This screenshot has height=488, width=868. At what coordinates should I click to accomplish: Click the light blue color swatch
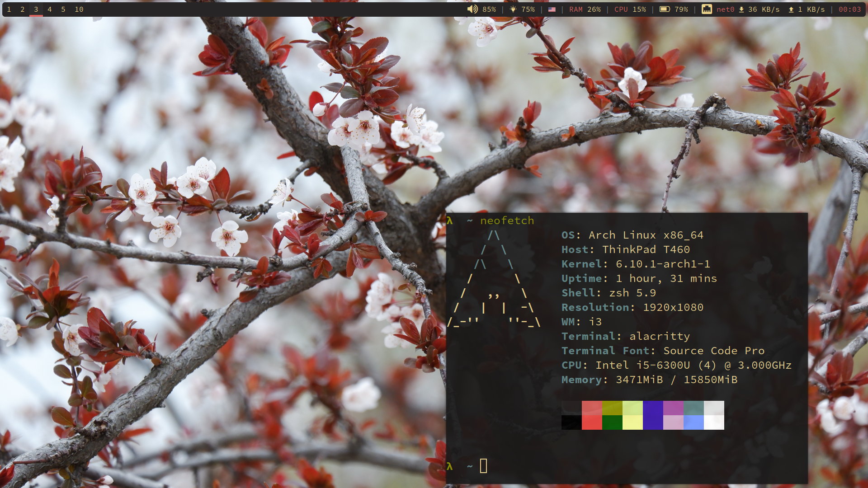point(693,422)
